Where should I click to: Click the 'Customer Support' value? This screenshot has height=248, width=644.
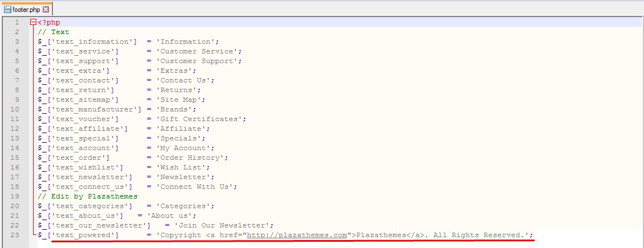199,61
